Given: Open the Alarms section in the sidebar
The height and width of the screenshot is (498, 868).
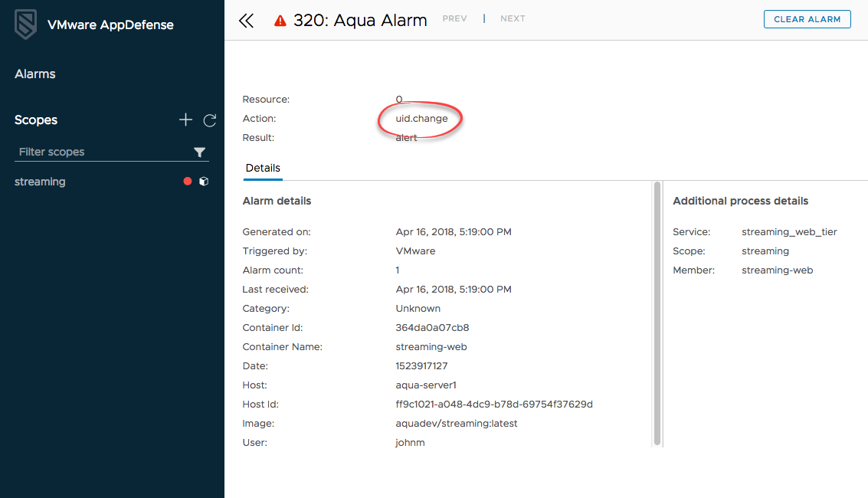Looking at the screenshot, I should point(35,74).
